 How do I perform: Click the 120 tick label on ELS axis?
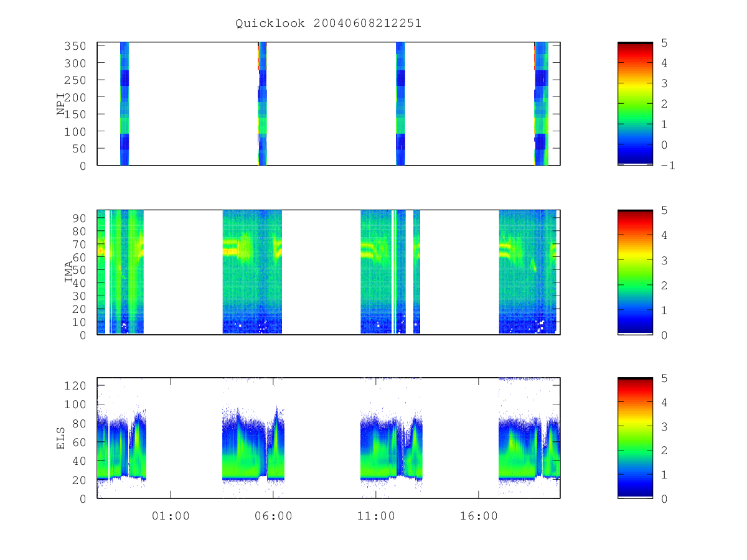point(76,386)
